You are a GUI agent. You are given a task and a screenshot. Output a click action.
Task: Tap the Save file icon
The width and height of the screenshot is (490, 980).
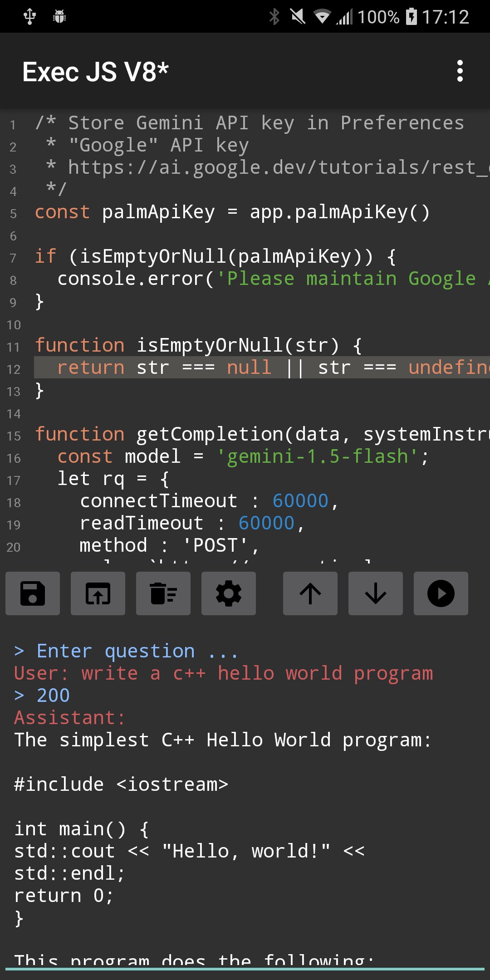[33, 593]
